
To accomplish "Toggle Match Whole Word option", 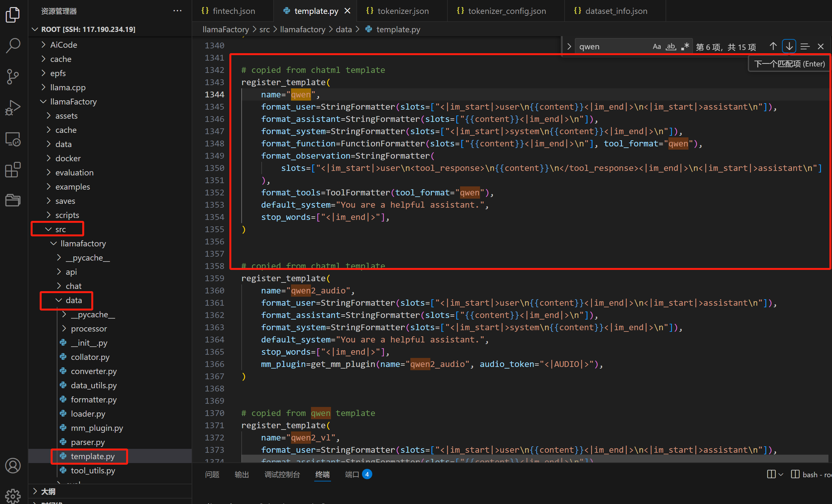I will tap(671, 46).
